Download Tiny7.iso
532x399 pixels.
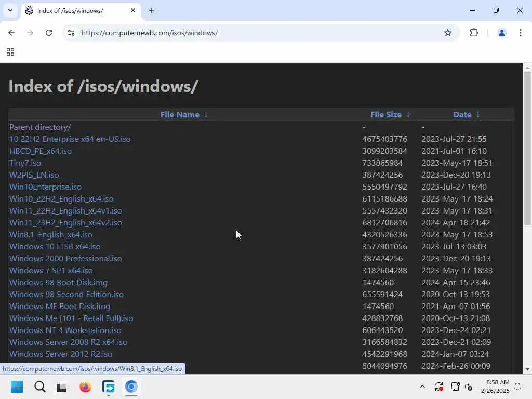[25, 163]
